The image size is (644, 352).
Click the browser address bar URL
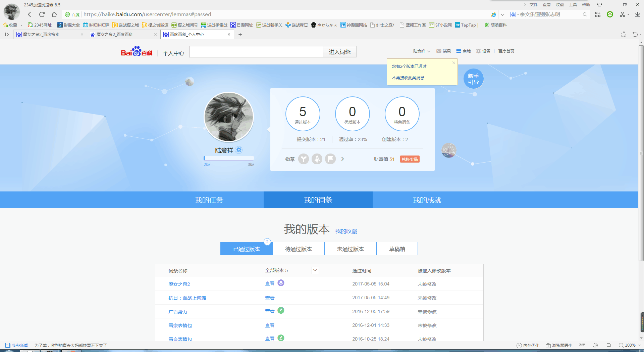click(147, 14)
